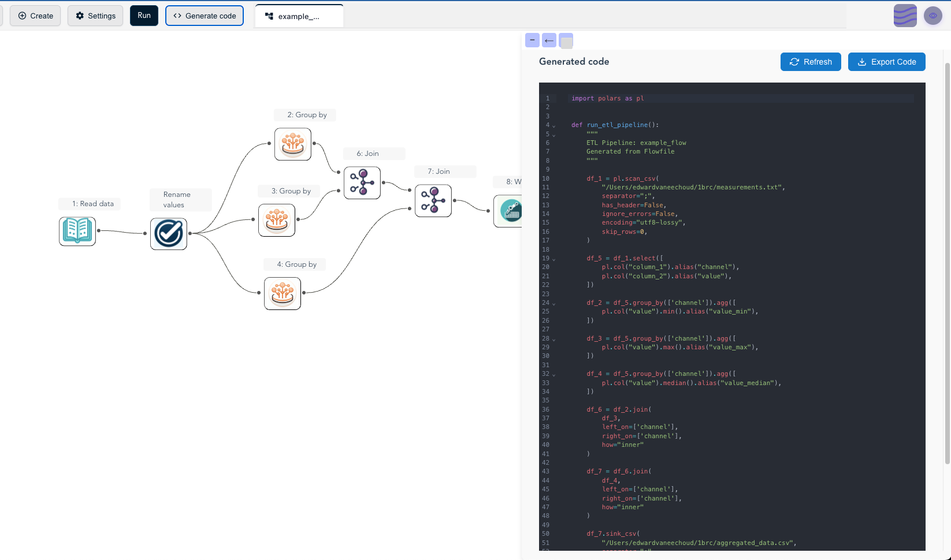
Task: Fold the df_2 group_by code section
Action: (x=553, y=303)
